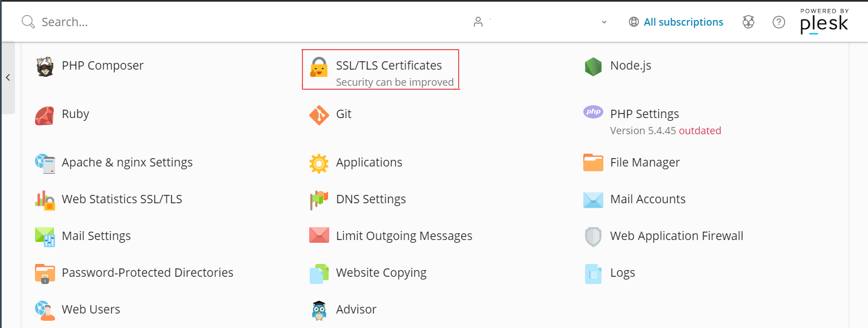868x328 pixels.
Task: Click the 'Security can be improved' text
Action: pos(395,82)
